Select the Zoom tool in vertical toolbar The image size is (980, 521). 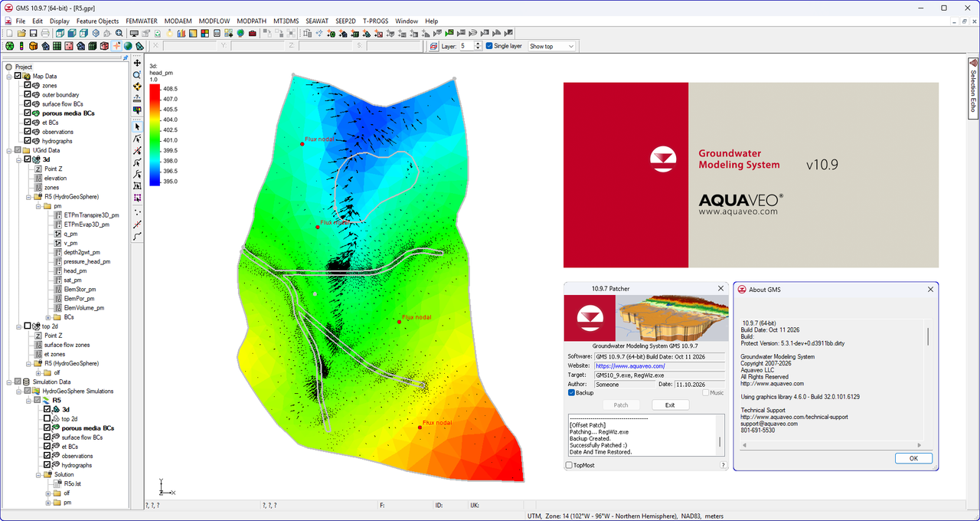click(137, 75)
